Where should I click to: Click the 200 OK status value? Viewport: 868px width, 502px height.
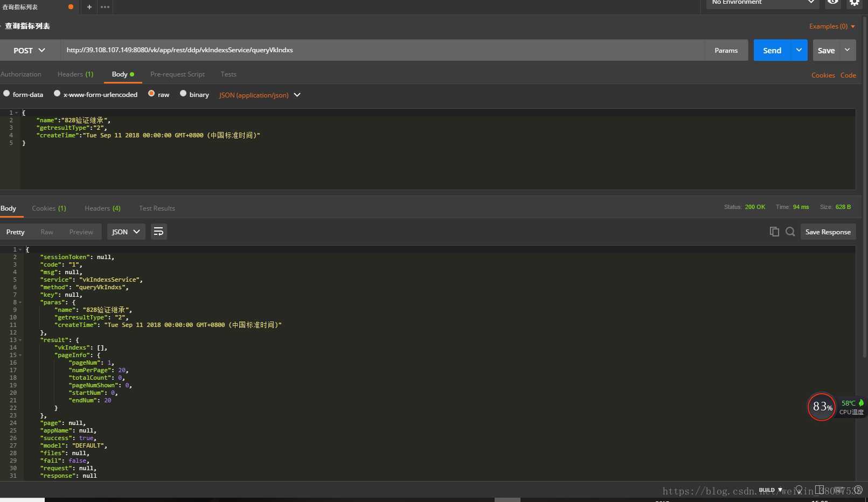pyautogui.click(x=755, y=207)
